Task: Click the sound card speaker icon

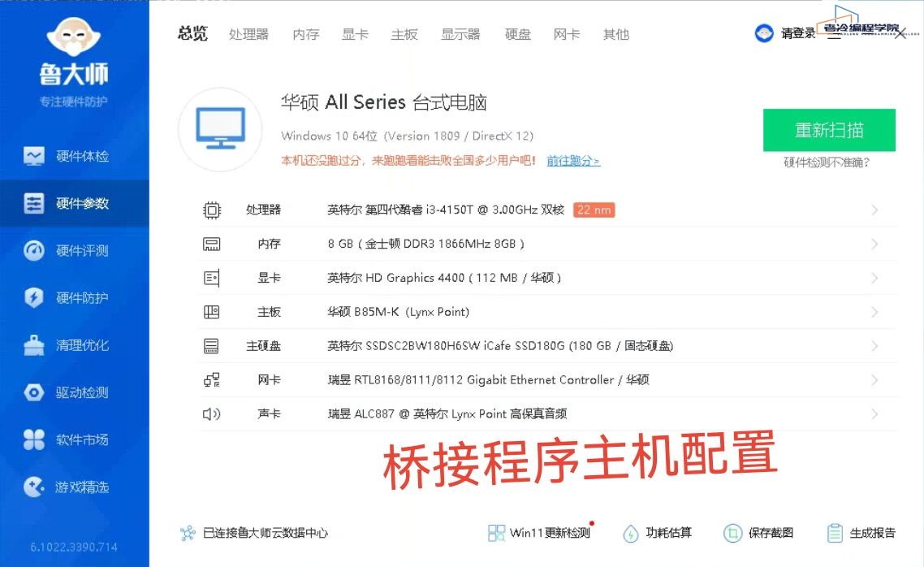Action: 212,414
